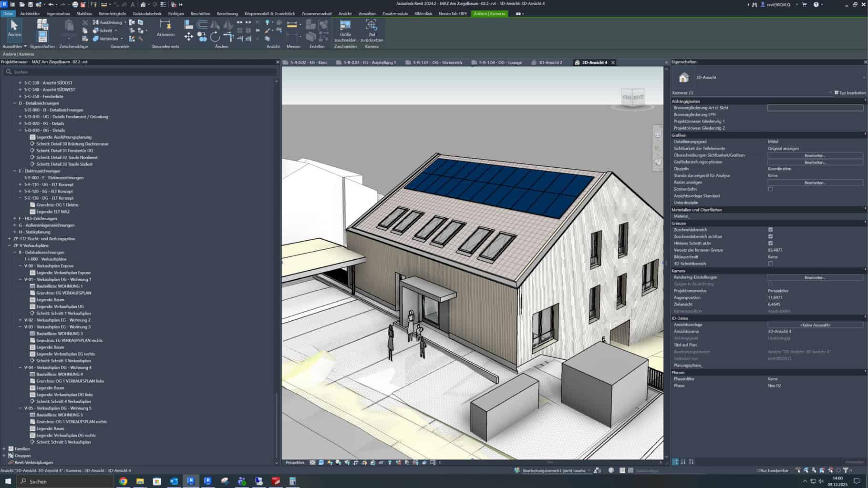Uncheck Zuschneidebereich sichtbar checkbox
The image size is (868, 488).
pos(770,236)
